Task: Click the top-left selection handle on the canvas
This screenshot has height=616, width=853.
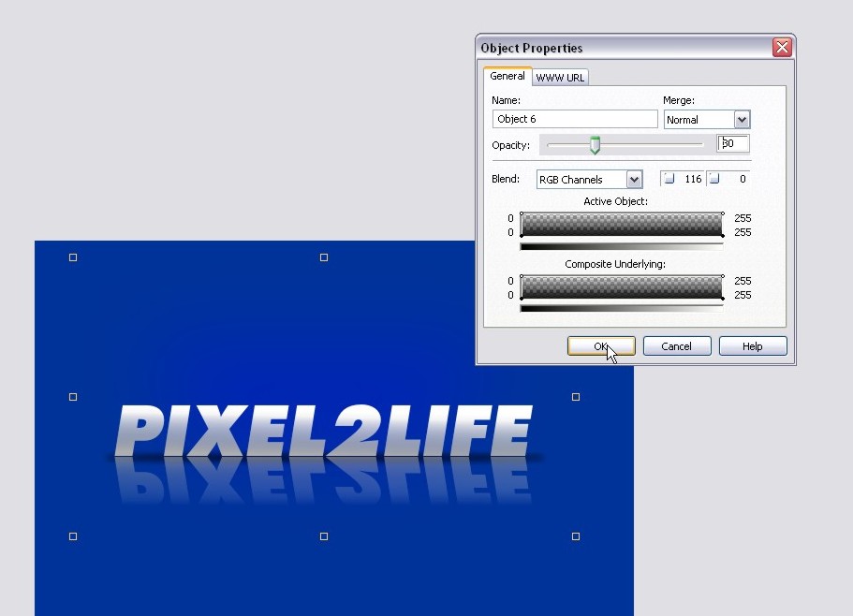Action: [73, 257]
